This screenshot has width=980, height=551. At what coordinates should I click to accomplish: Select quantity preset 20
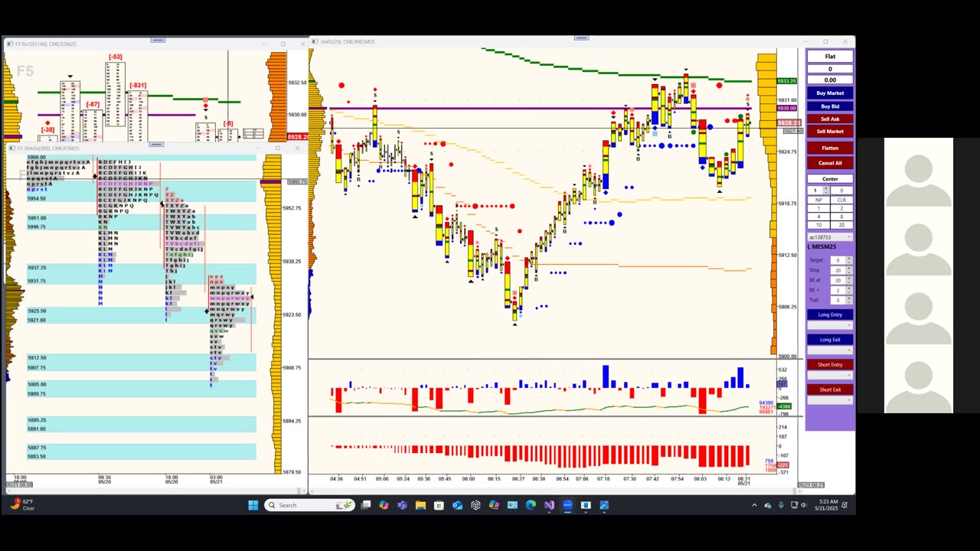pyautogui.click(x=841, y=225)
